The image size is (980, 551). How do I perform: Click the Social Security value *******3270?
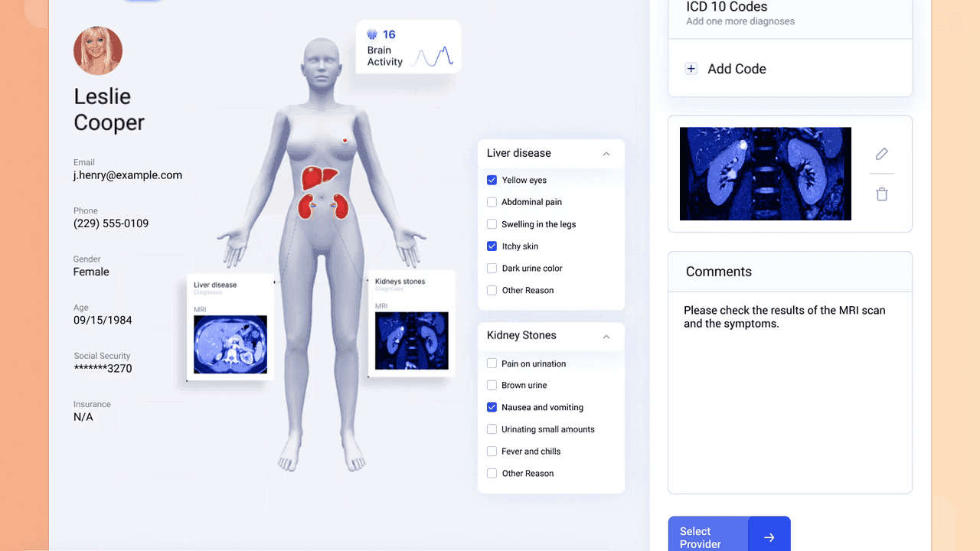pyautogui.click(x=103, y=368)
